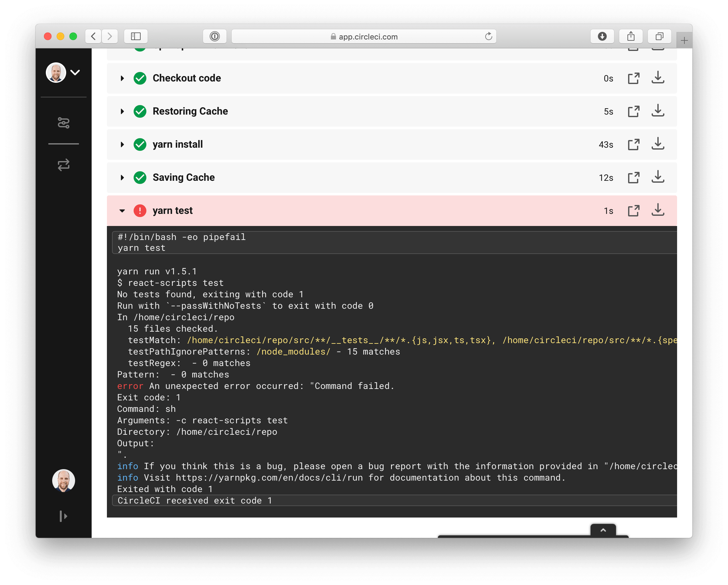Click green success icon on yarn install
This screenshot has height=585, width=728.
pyautogui.click(x=140, y=144)
